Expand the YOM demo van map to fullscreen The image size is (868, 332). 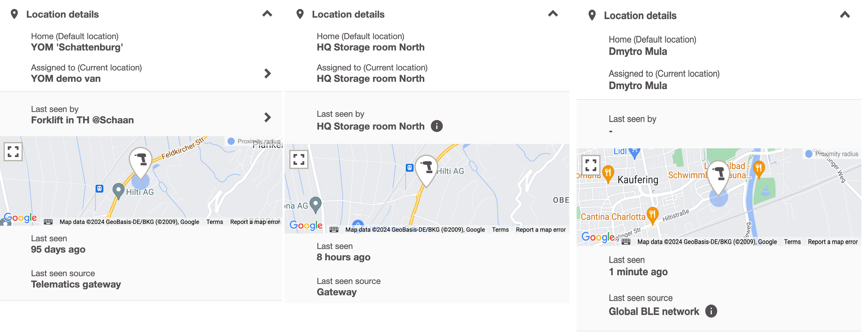tap(13, 152)
